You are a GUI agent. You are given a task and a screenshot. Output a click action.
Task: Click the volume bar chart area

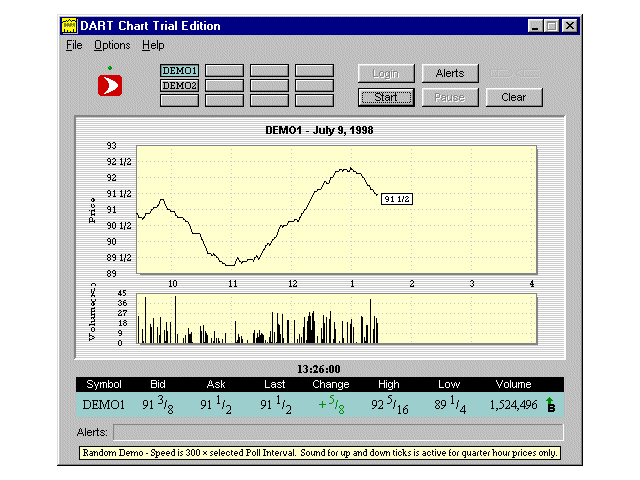[x=336, y=319]
